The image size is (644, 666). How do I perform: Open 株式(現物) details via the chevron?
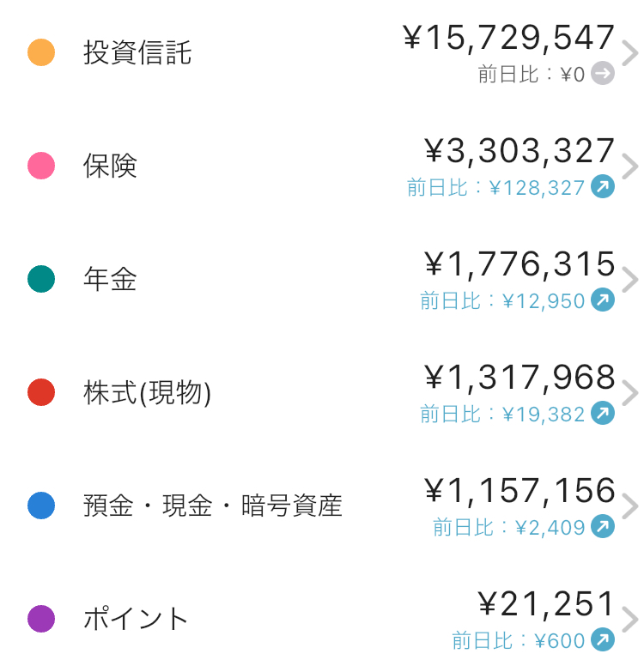pyautogui.click(x=630, y=393)
